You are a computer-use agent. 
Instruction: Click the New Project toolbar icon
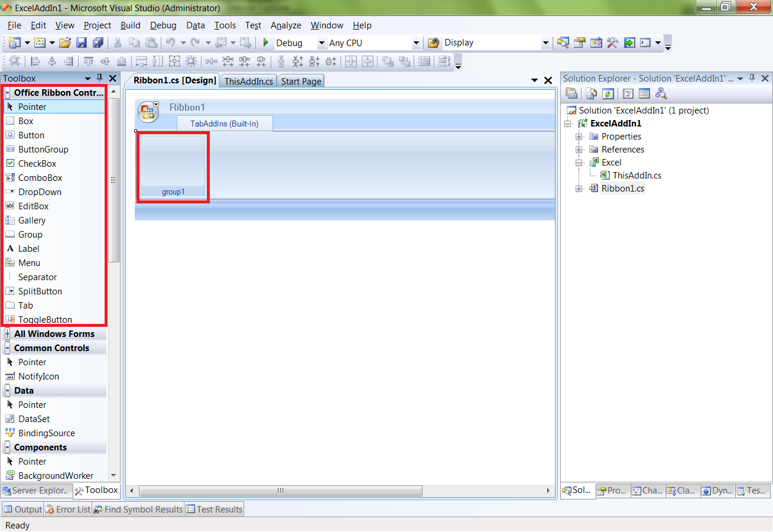(14, 43)
